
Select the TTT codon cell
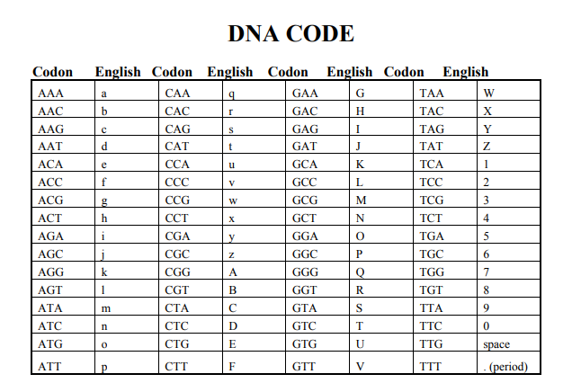(432, 366)
